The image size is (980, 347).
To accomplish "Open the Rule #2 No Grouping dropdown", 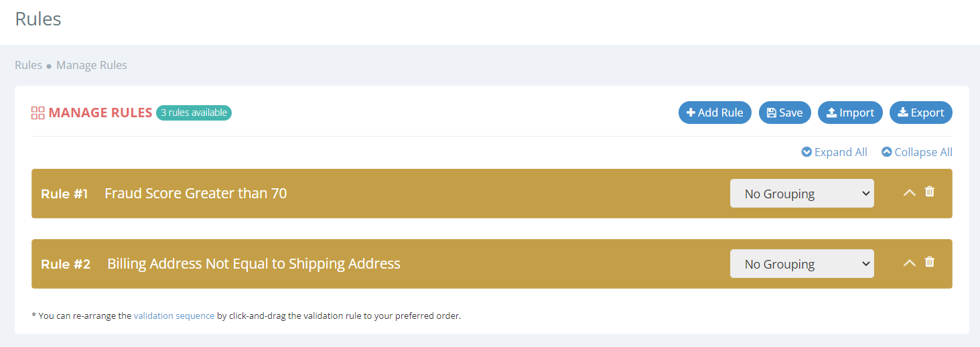I will [x=802, y=264].
